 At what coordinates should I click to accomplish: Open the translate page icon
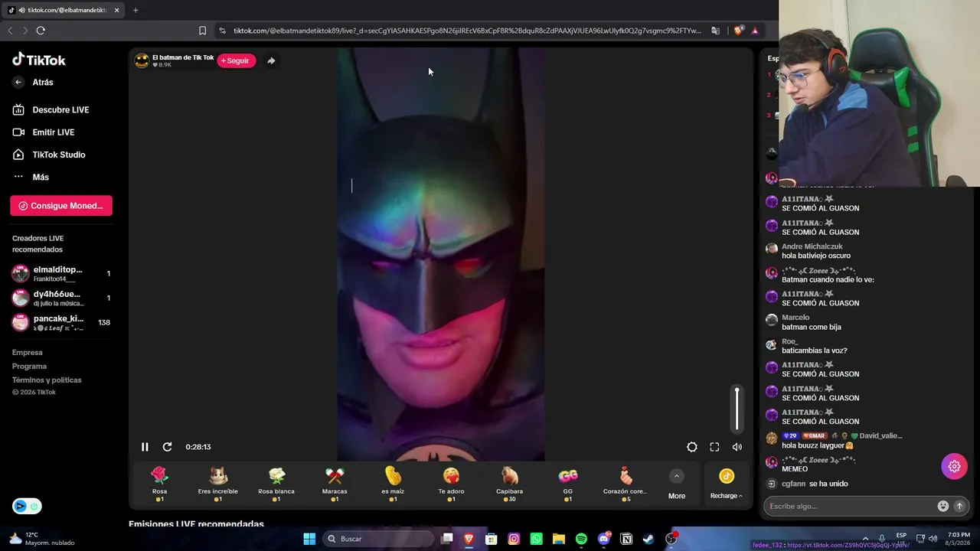coord(715,31)
